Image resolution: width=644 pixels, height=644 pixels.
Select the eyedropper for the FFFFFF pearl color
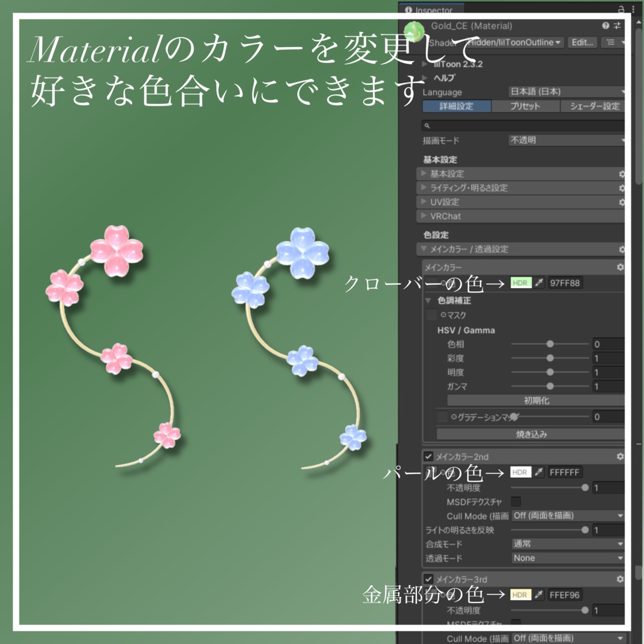[x=538, y=472]
